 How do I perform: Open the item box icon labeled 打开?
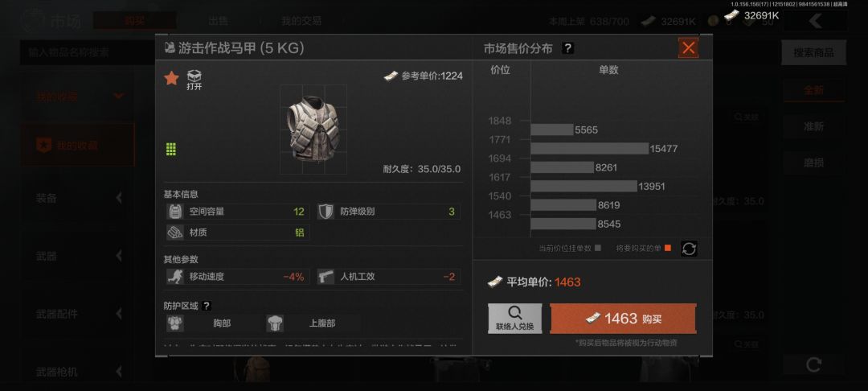coord(194,80)
